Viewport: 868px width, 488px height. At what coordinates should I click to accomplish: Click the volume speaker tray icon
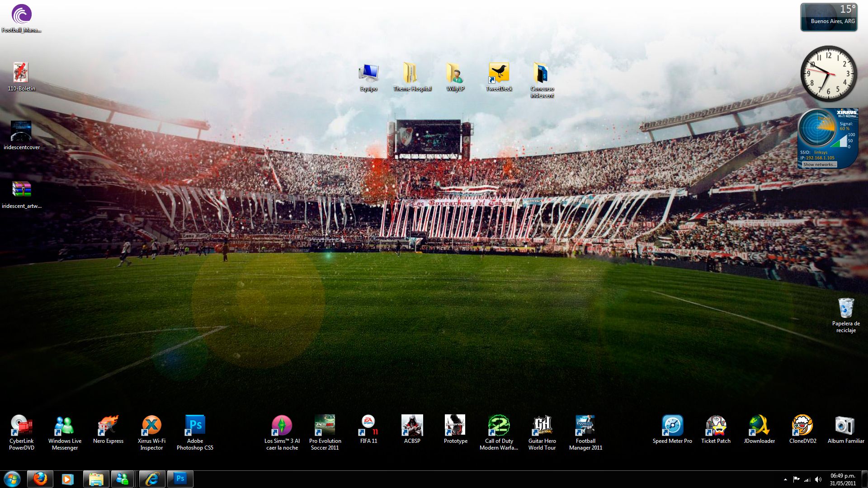(x=818, y=479)
